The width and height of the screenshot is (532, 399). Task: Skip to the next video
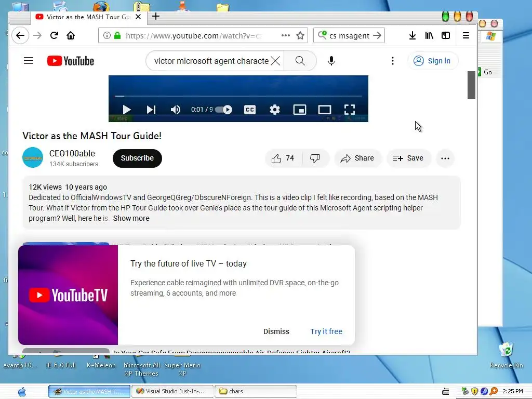[151, 110]
